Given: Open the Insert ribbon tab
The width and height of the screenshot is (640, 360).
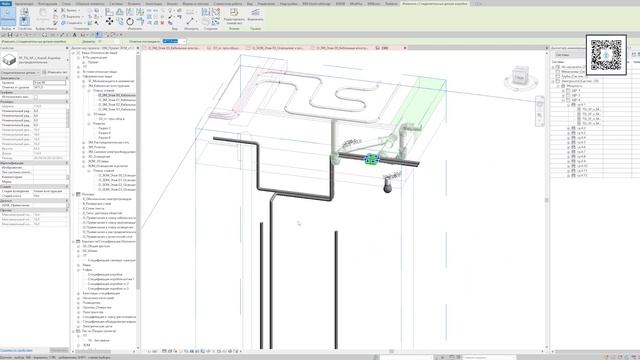Looking at the screenshot, I should [134, 3].
